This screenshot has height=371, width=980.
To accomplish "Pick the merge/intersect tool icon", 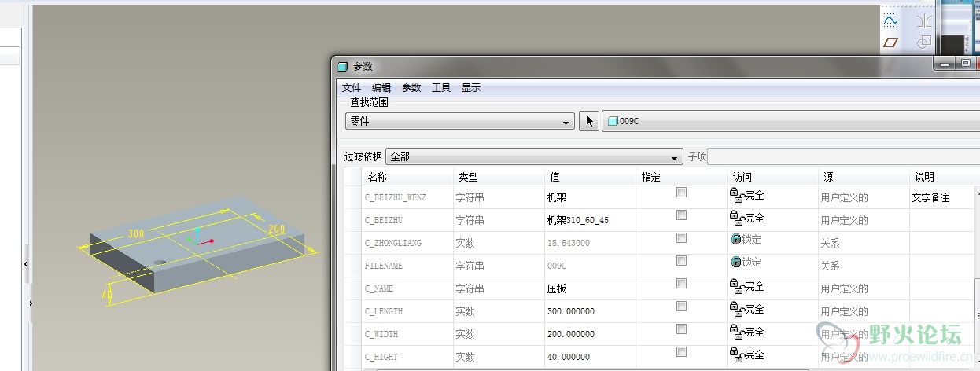I will pos(924,42).
